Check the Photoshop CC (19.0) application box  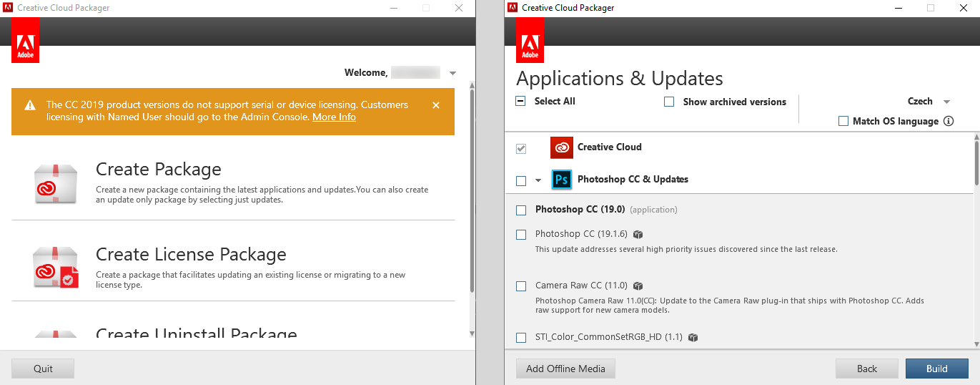521,210
